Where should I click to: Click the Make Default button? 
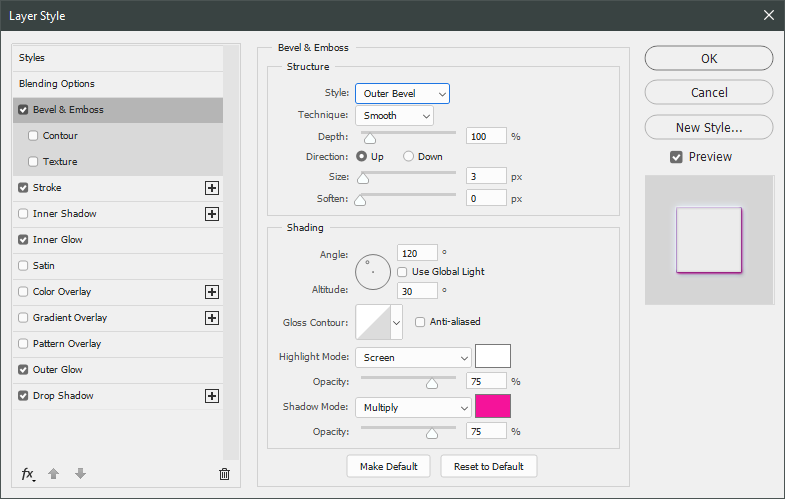click(388, 467)
